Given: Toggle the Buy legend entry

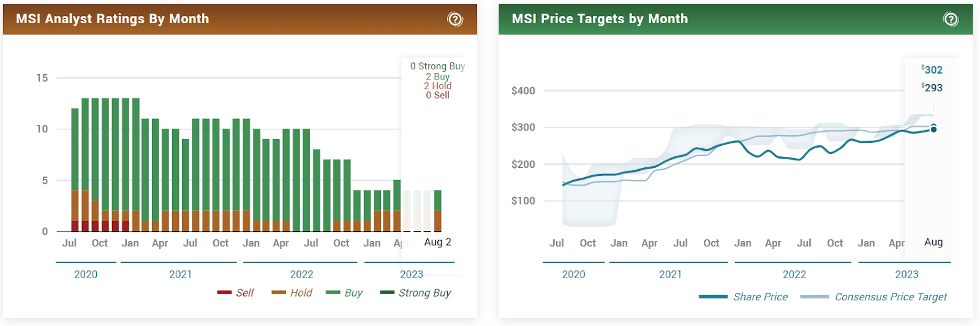Looking at the screenshot, I should (344, 293).
